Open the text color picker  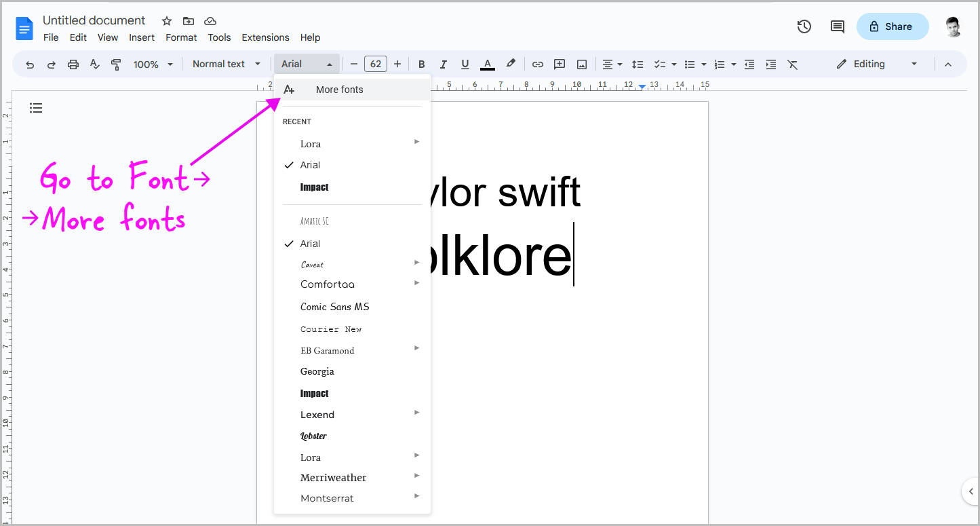(487, 64)
